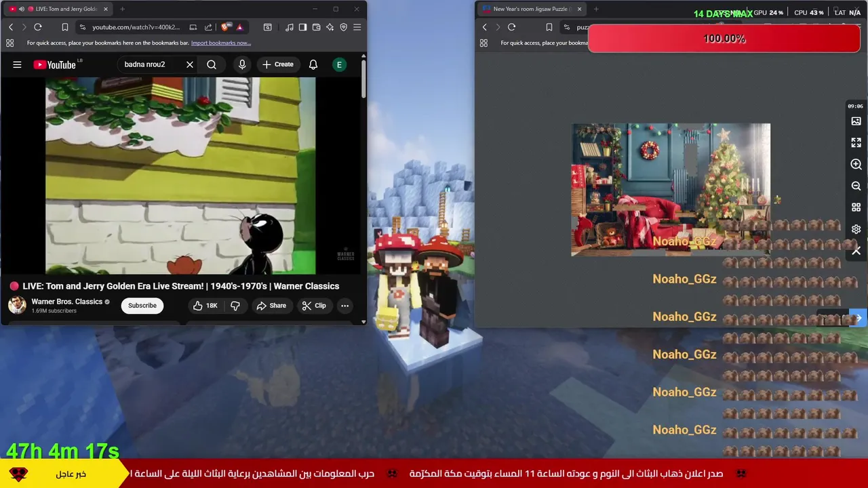
Task: Click the YouTube page vertical scrollbar
Action: (x=363, y=80)
